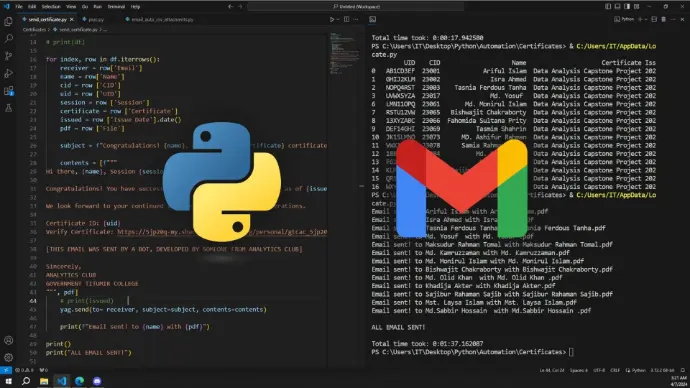Kill terminal using the trash icon

664,19
